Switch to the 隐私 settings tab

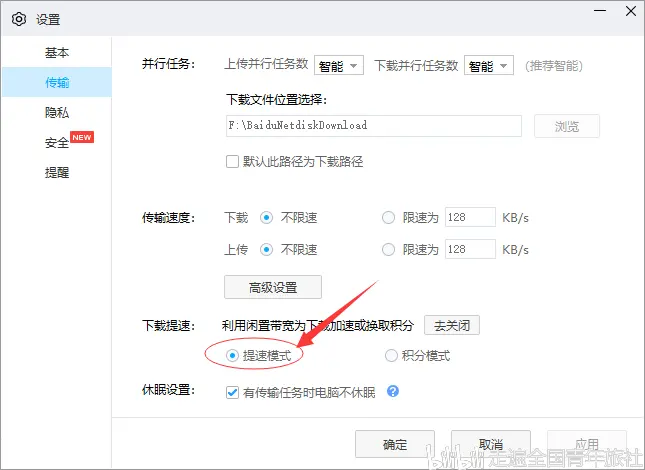(x=57, y=112)
